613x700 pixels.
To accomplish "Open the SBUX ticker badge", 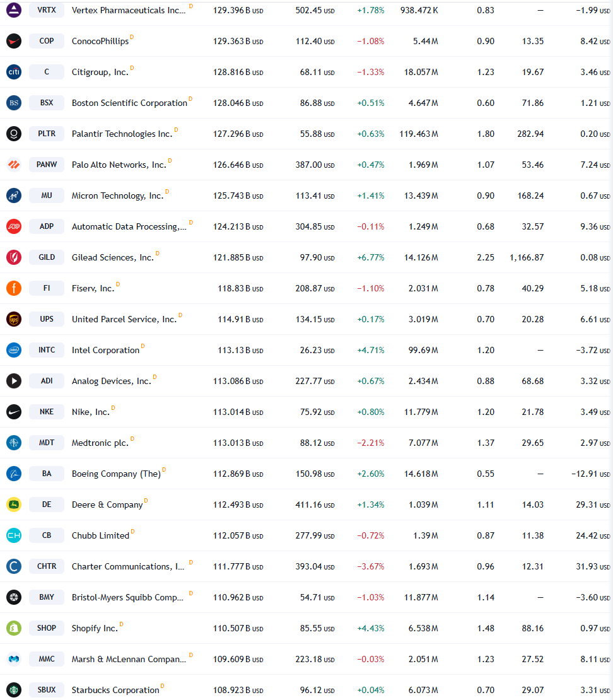I will pos(47,690).
